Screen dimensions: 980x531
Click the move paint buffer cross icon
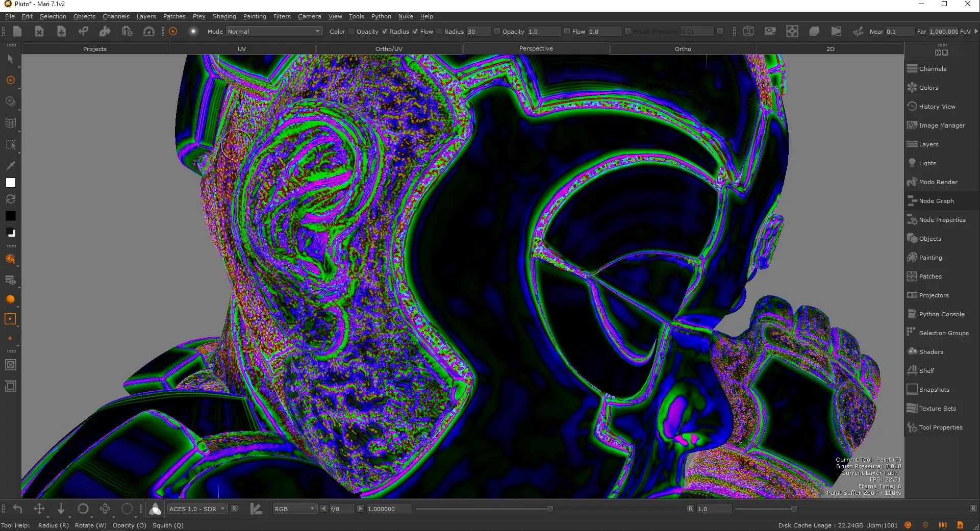(39, 509)
